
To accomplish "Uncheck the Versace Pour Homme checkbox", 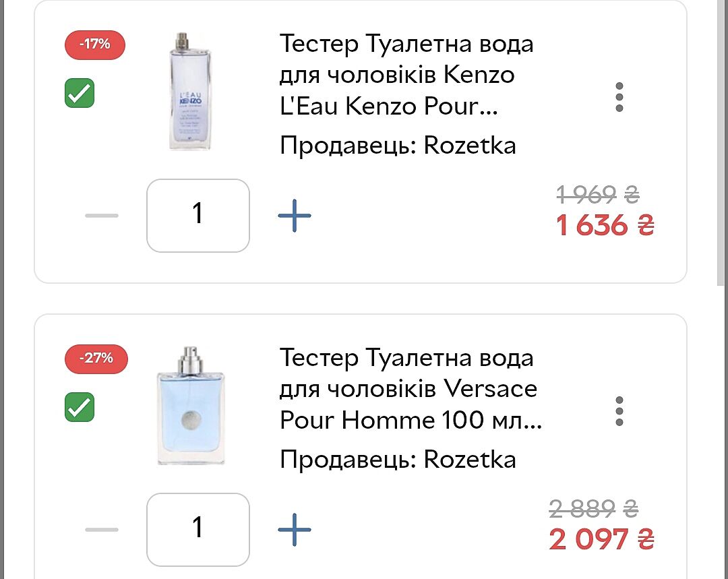I will coord(80,407).
